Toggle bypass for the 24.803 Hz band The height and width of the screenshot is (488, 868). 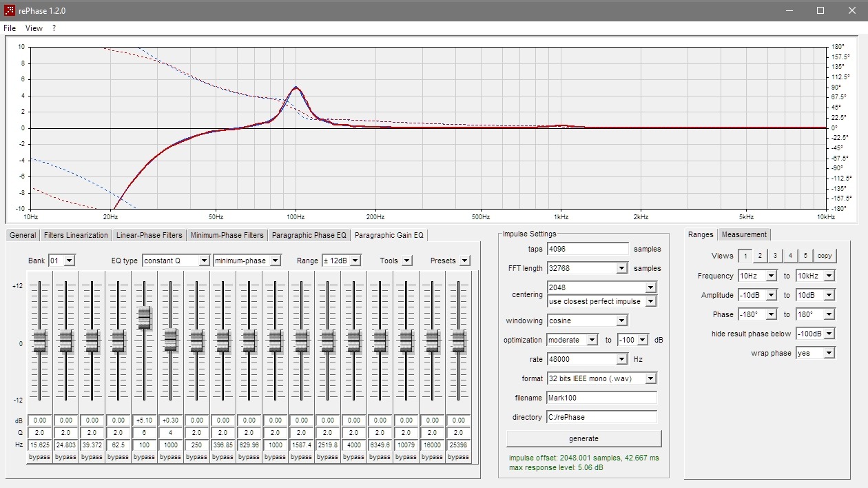pos(65,457)
